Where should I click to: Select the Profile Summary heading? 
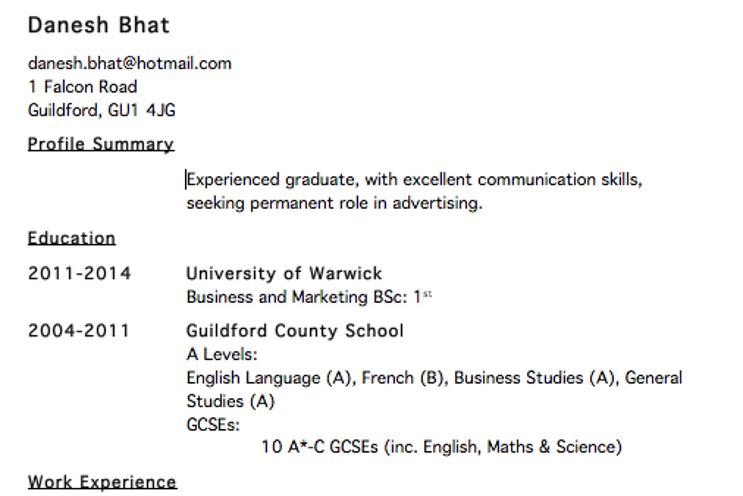101,144
